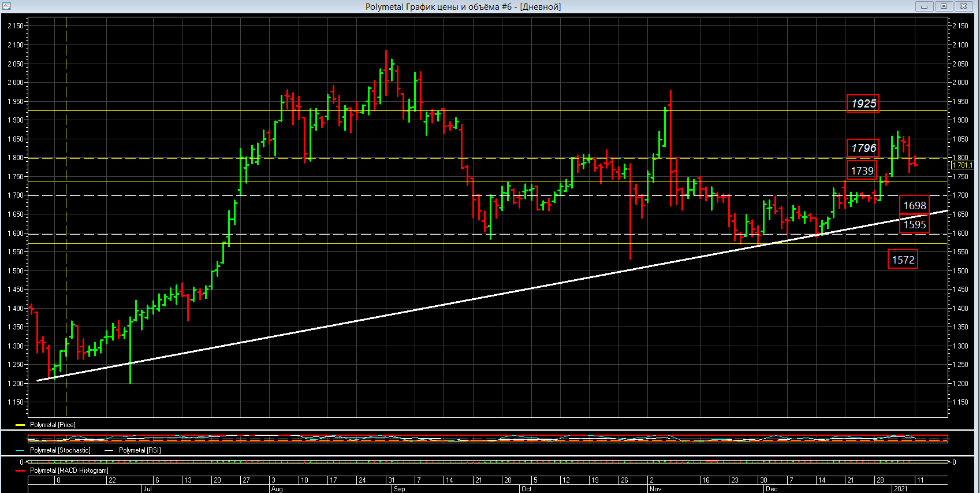Image resolution: width=980 pixels, height=493 pixels.
Task: Click the Polymetal [Price] legend entry
Action: click(x=53, y=425)
